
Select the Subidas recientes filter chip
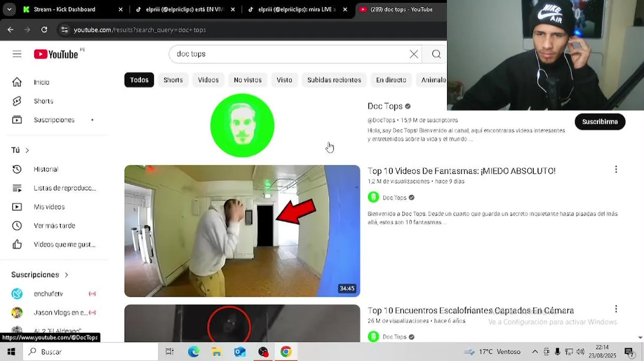(334, 80)
